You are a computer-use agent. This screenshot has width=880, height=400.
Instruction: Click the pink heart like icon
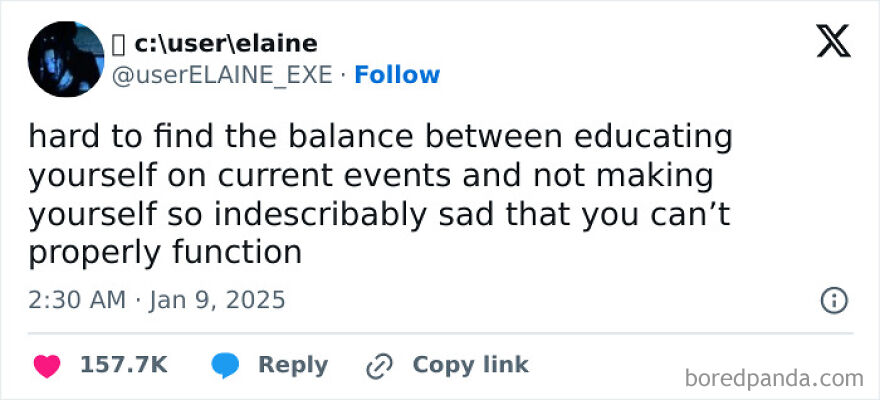click(46, 366)
